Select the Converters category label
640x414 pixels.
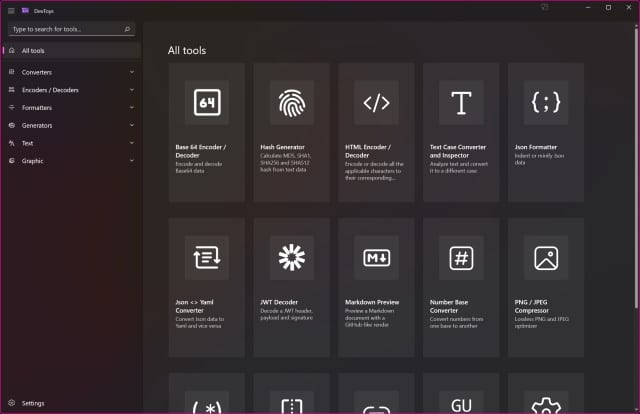(x=37, y=72)
